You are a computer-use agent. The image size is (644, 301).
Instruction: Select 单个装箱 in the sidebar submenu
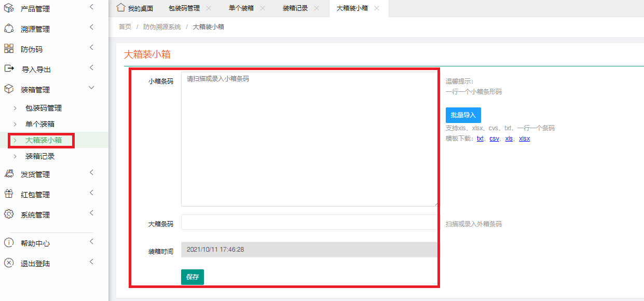tap(40, 124)
